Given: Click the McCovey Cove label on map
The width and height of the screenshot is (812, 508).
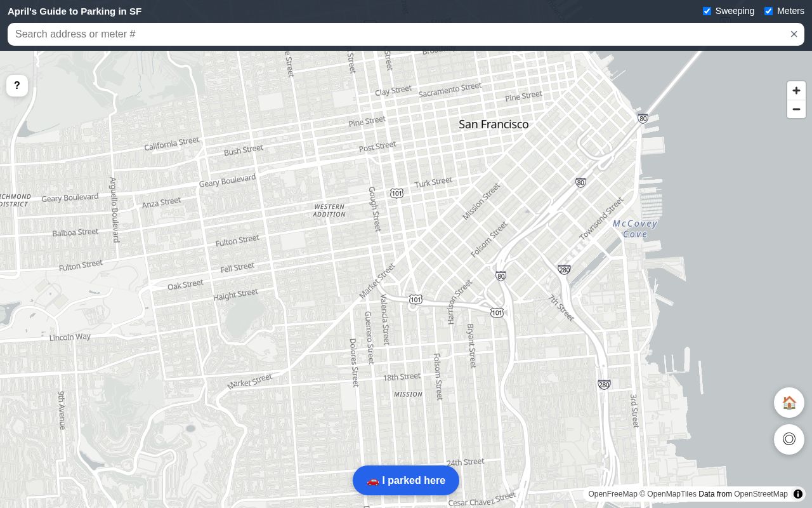Looking at the screenshot, I should (635, 229).
